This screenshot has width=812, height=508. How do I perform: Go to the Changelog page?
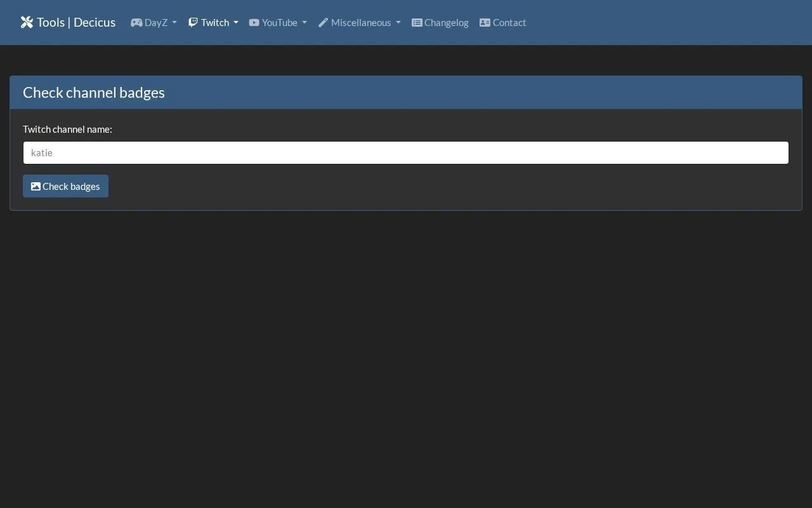coord(440,22)
